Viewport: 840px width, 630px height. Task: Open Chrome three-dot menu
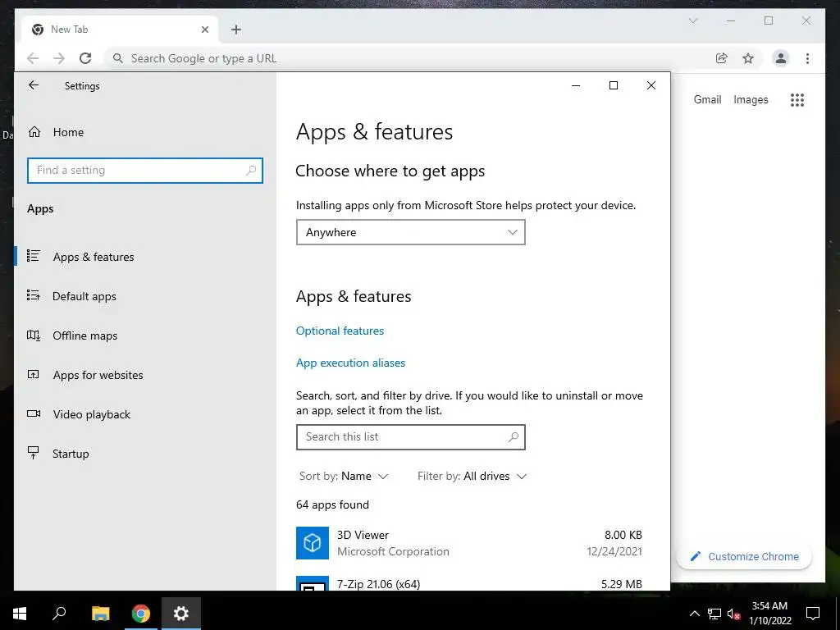coord(807,58)
